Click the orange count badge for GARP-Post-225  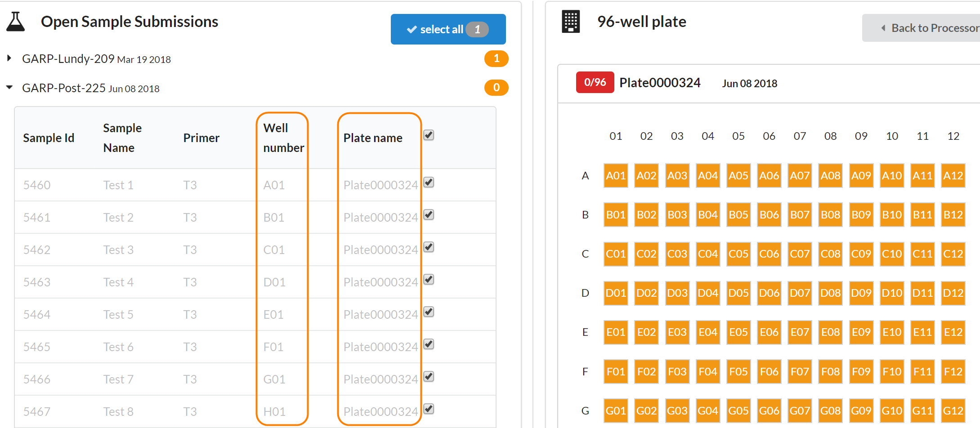[x=496, y=88]
